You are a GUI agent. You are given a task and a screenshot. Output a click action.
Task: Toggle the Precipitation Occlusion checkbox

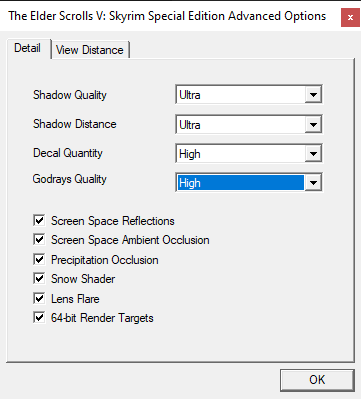click(39, 259)
